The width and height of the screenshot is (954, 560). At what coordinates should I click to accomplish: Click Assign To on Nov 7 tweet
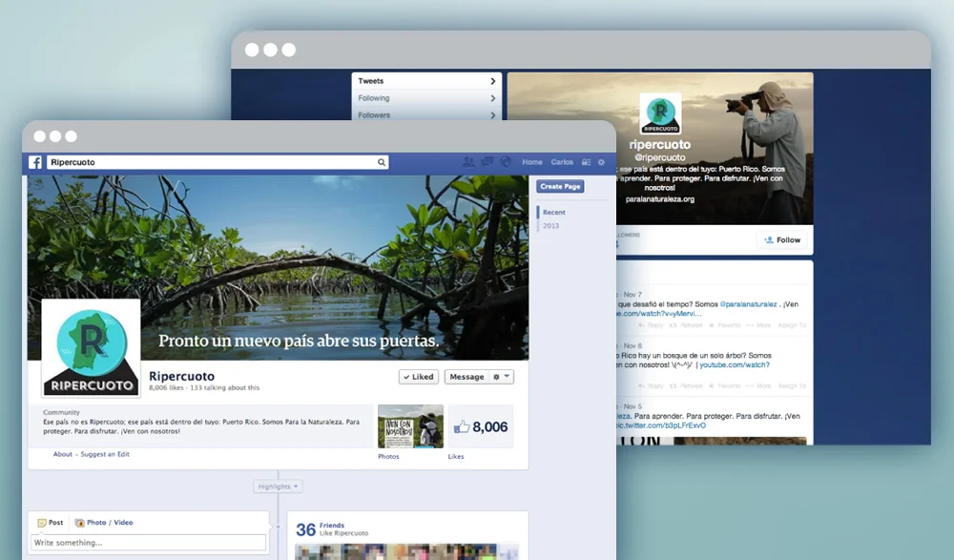(x=792, y=325)
